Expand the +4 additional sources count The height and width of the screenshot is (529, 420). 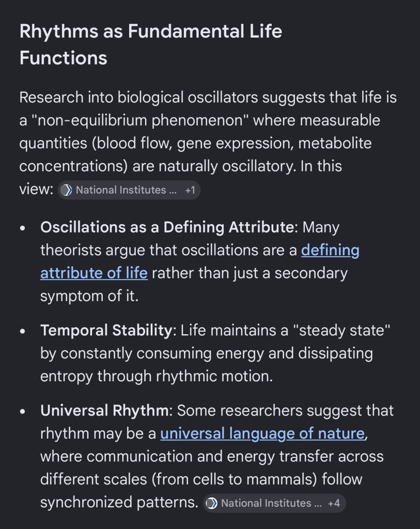point(334,503)
